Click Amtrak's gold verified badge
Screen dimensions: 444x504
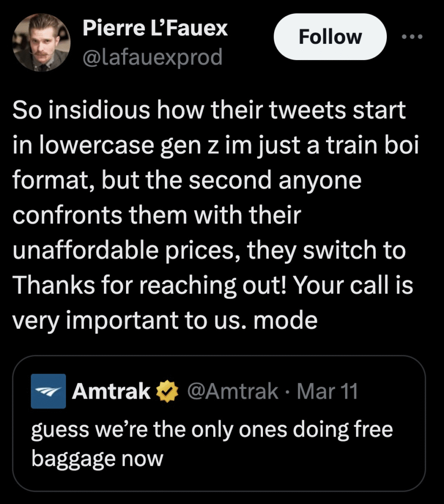pos(165,392)
